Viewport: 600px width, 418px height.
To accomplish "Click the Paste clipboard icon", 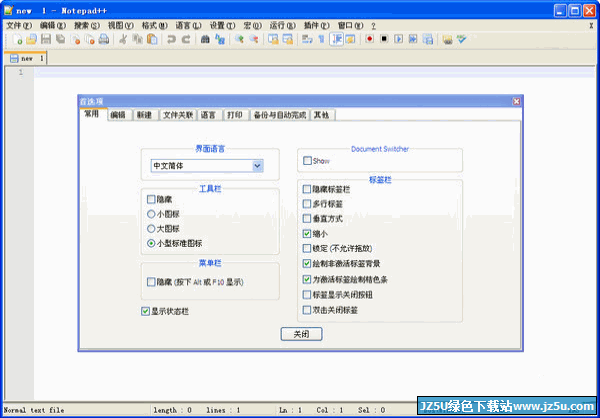I will point(152,39).
